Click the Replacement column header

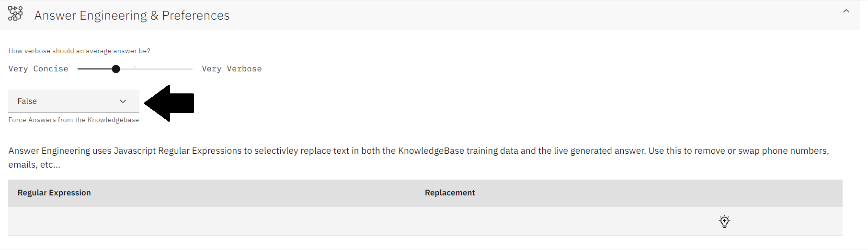pos(450,193)
